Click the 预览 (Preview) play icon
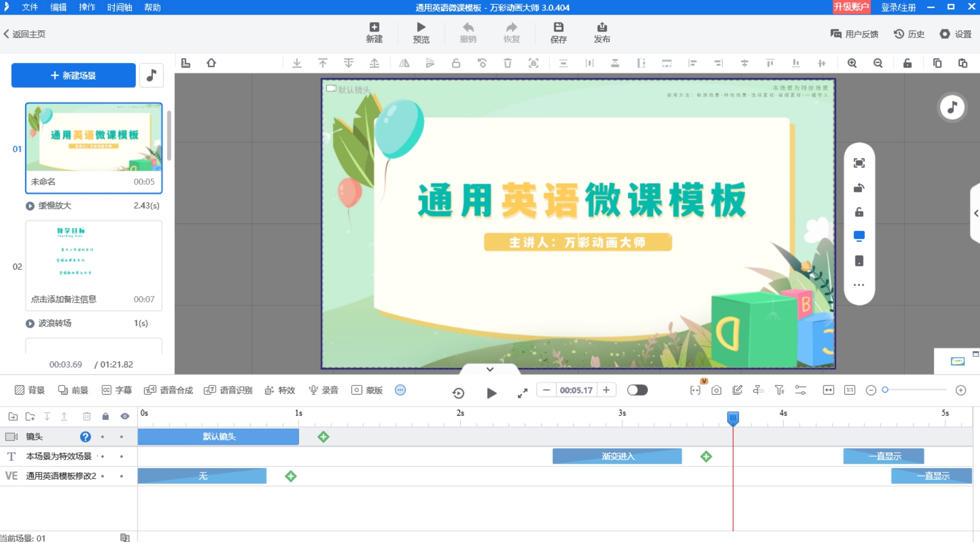The image size is (980, 542). click(x=421, y=27)
